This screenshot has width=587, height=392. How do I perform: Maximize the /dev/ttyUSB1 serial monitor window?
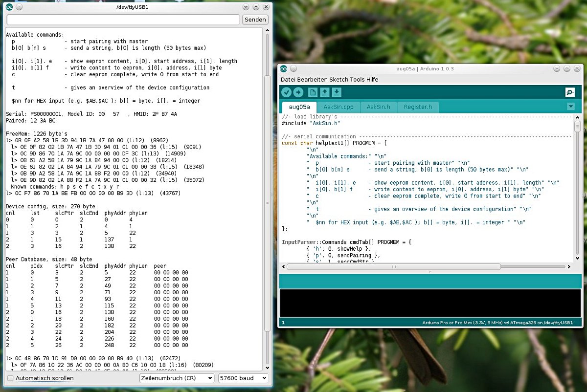pyautogui.click(x=256, y=7)
